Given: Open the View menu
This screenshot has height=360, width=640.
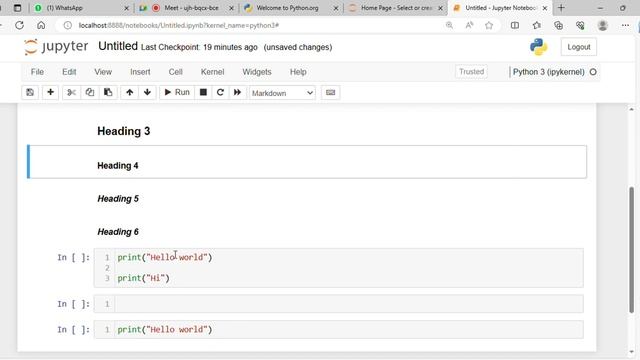Looking at the screenshot, I should tap(103, 72).
